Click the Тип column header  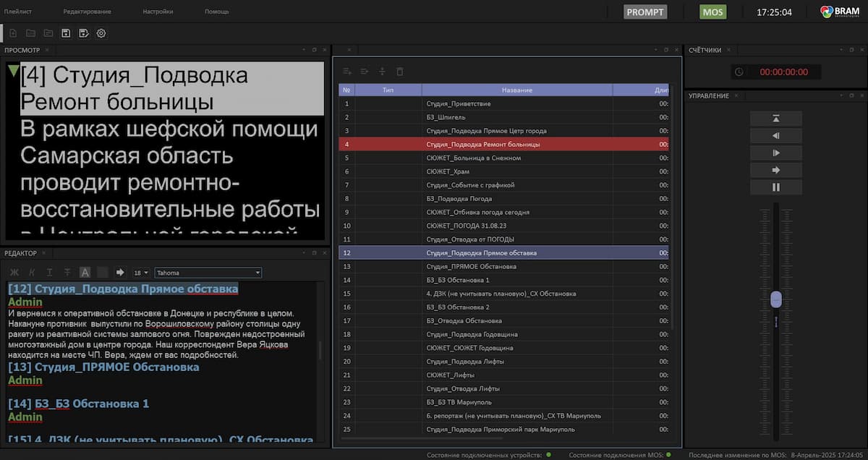388,90
